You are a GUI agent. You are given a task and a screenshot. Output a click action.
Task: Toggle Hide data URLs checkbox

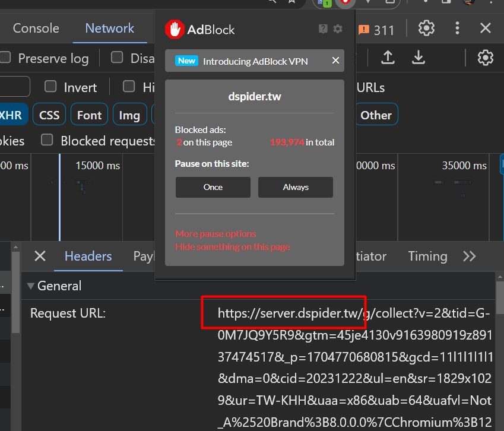129,87
